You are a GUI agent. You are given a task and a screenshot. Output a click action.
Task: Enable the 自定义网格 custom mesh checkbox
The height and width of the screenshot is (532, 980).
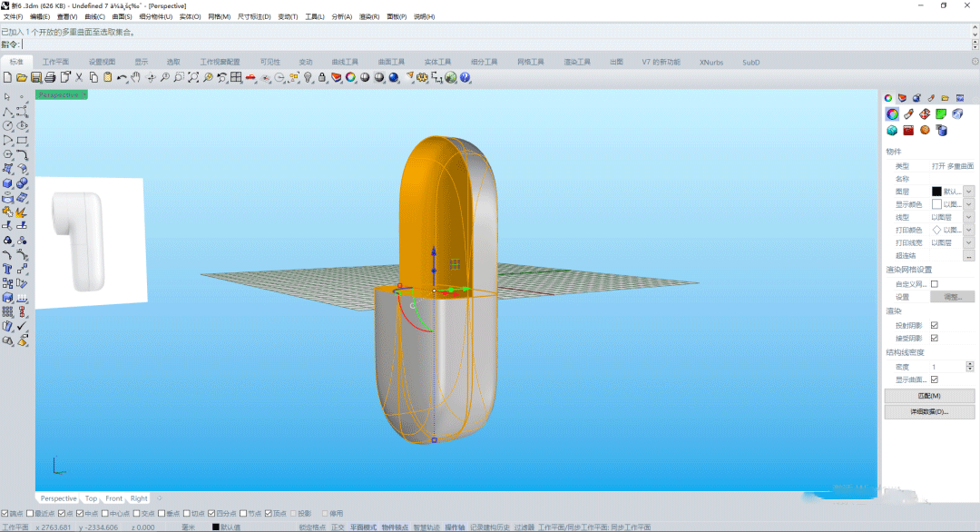(x=935, y=284)
